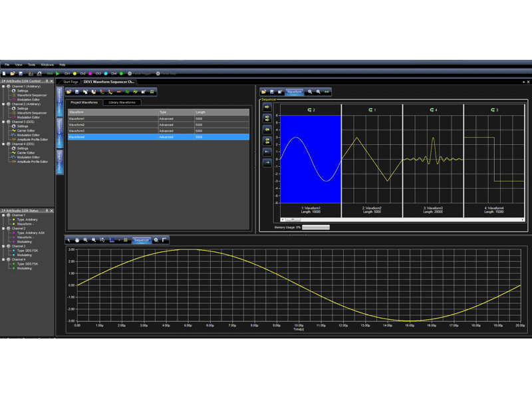Collapse Channel 3 (DDS) tree node
Screen dimensions: 532x399
tap(4, 122)
